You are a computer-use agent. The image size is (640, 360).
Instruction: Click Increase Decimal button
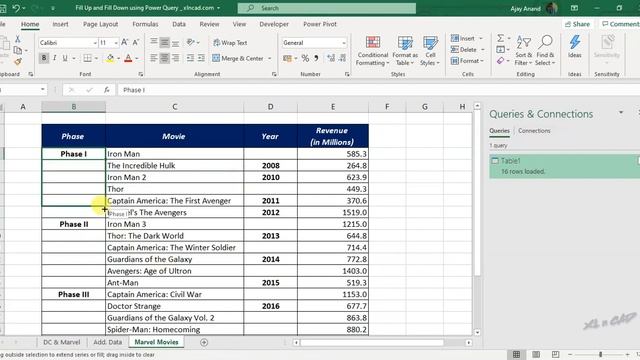point(331,58)
